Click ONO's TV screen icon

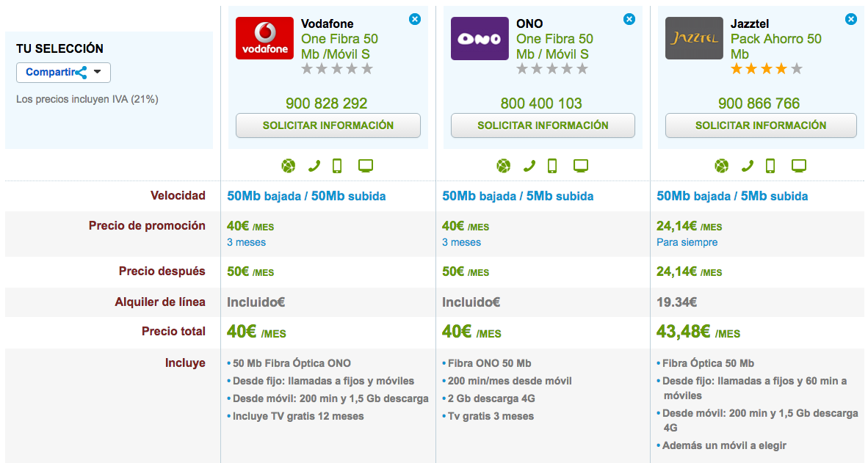click(580, 165)
